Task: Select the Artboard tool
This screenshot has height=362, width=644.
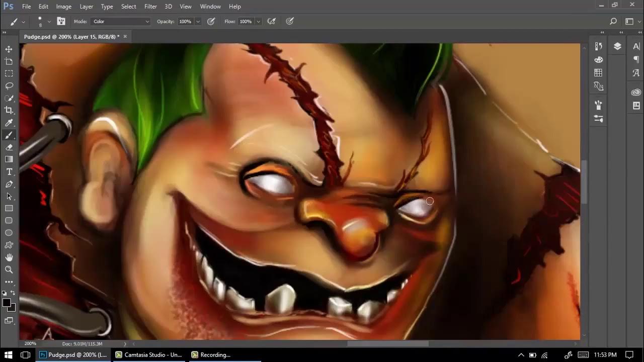Action: 9,61
